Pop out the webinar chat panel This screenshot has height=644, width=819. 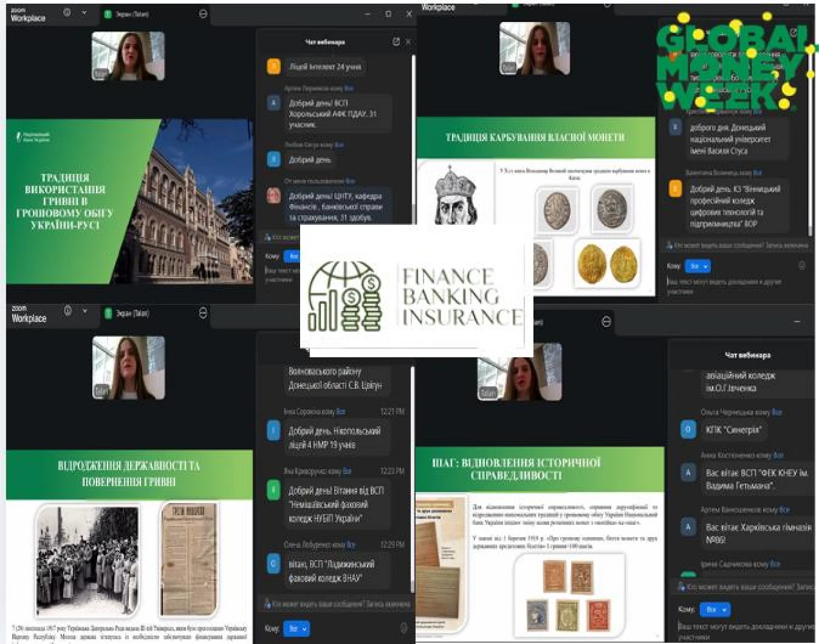(396, 42)
